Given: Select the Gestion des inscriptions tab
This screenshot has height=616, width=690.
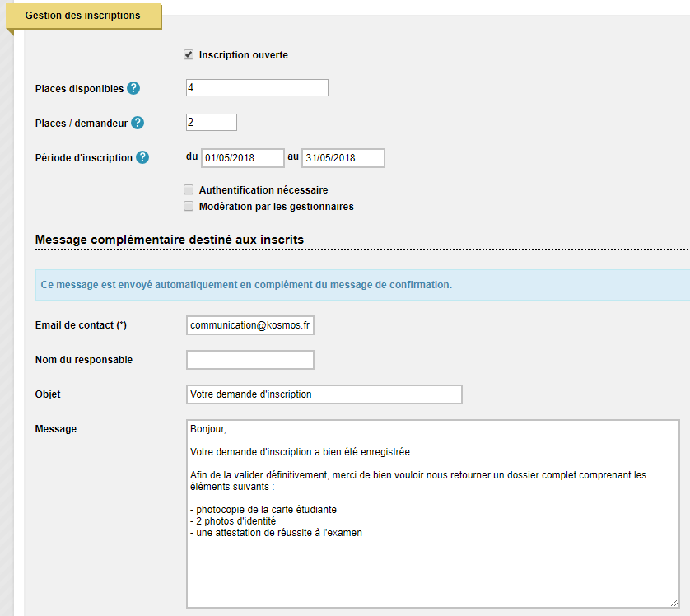Looking at the screenshot, I should 83,16.
